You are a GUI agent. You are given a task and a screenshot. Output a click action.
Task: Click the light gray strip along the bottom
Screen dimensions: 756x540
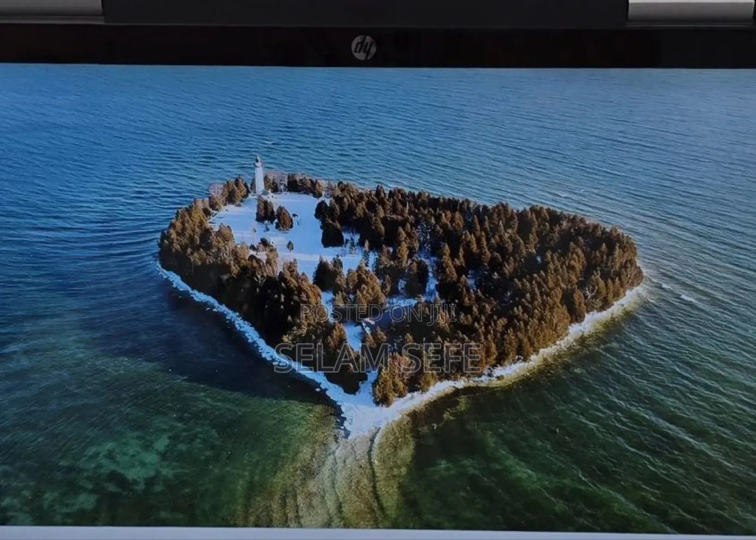tap(378, 535)
